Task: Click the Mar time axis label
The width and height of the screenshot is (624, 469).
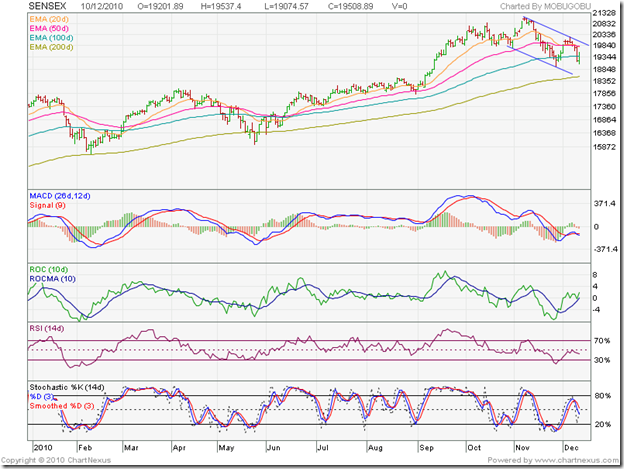Action: (131, 448)
